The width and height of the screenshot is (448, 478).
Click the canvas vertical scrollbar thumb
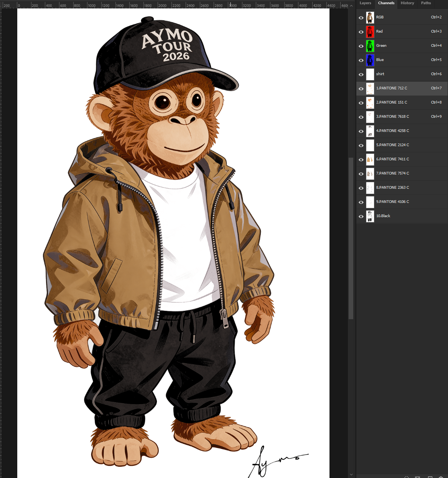[x=351, y=238]
